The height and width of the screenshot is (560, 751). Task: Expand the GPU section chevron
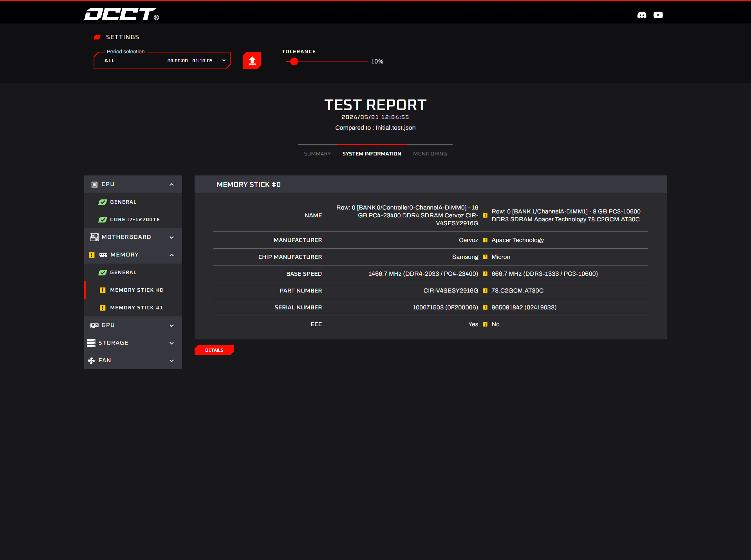tap(172, 325)
